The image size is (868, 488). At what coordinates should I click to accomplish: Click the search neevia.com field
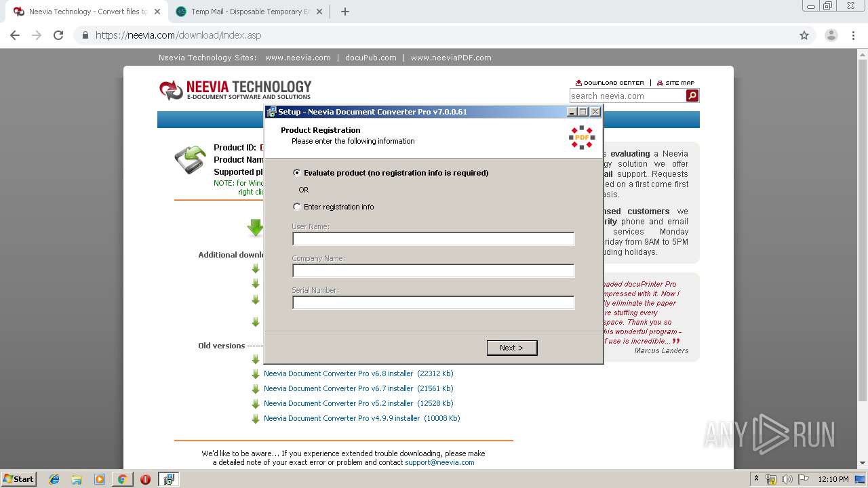coord(627,96)
